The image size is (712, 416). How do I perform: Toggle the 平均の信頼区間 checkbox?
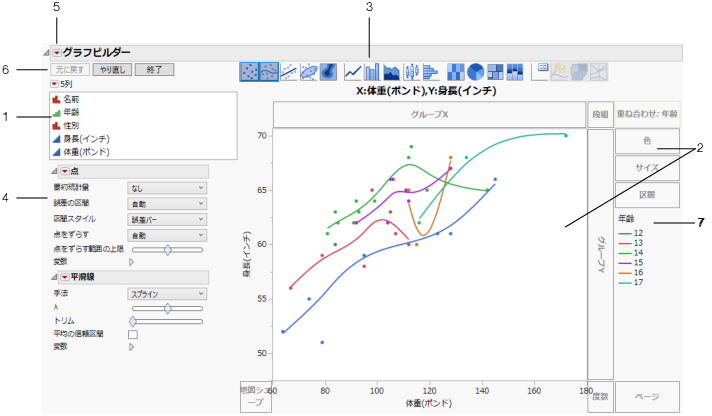pyautogui.click(x=133, y=335)
